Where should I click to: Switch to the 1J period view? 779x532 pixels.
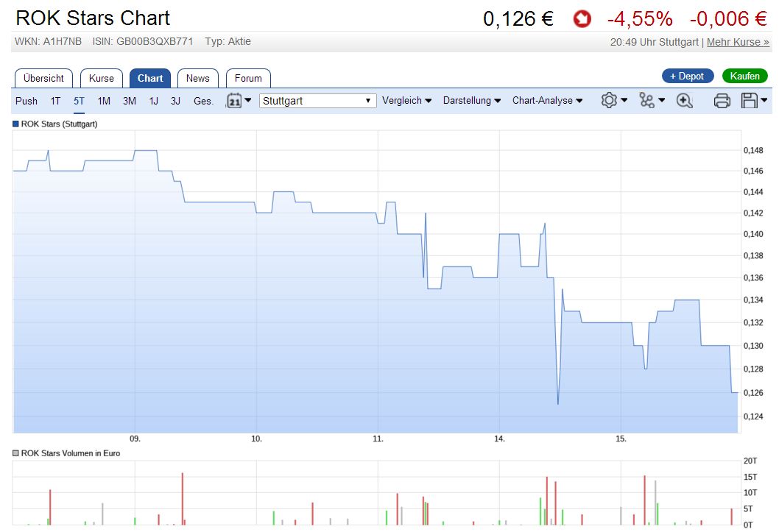coord(153,101)
